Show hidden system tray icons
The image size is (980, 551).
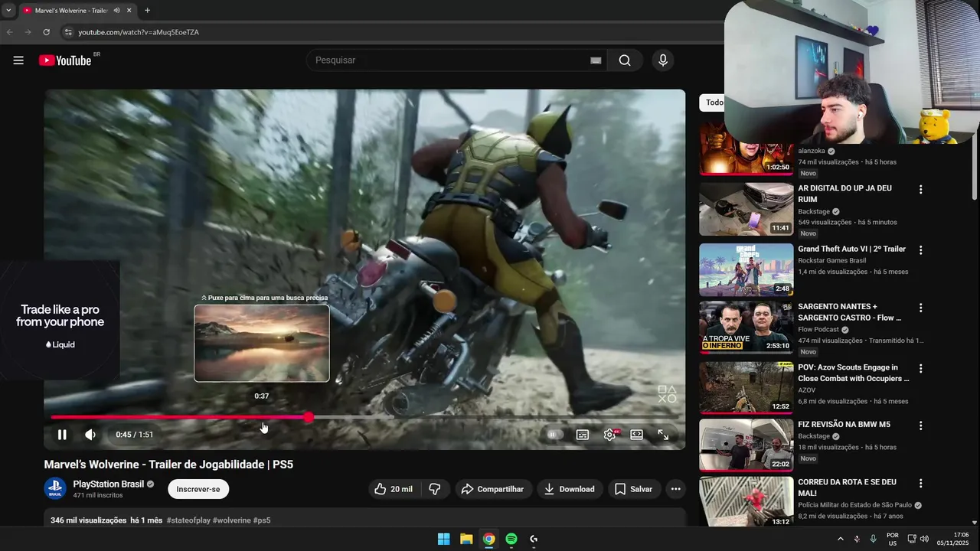point(840,539)
